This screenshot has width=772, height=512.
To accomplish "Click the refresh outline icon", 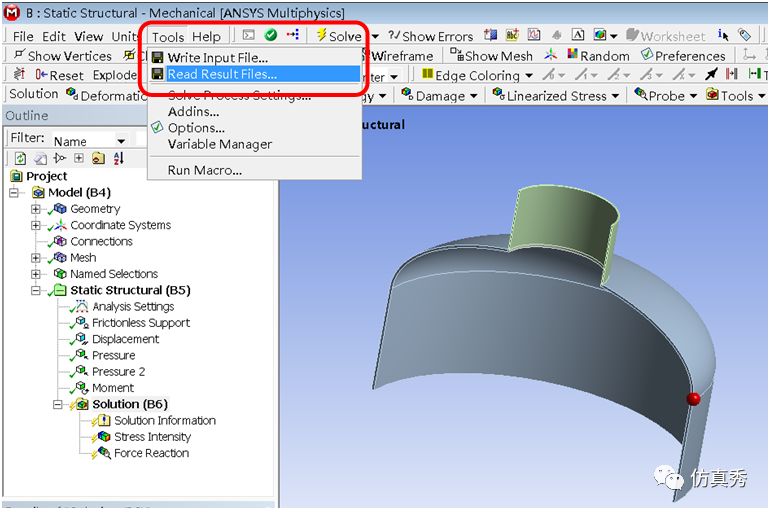I will click(x=20, y=158).
